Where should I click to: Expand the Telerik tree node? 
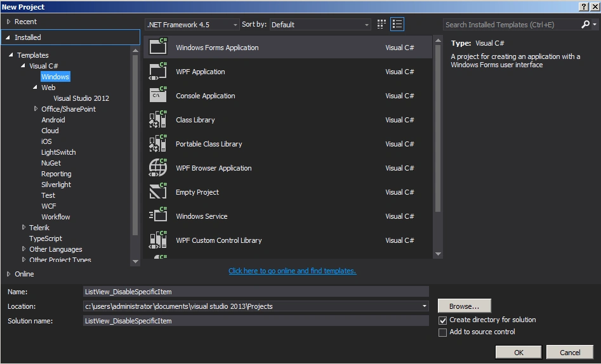(23, 227)
